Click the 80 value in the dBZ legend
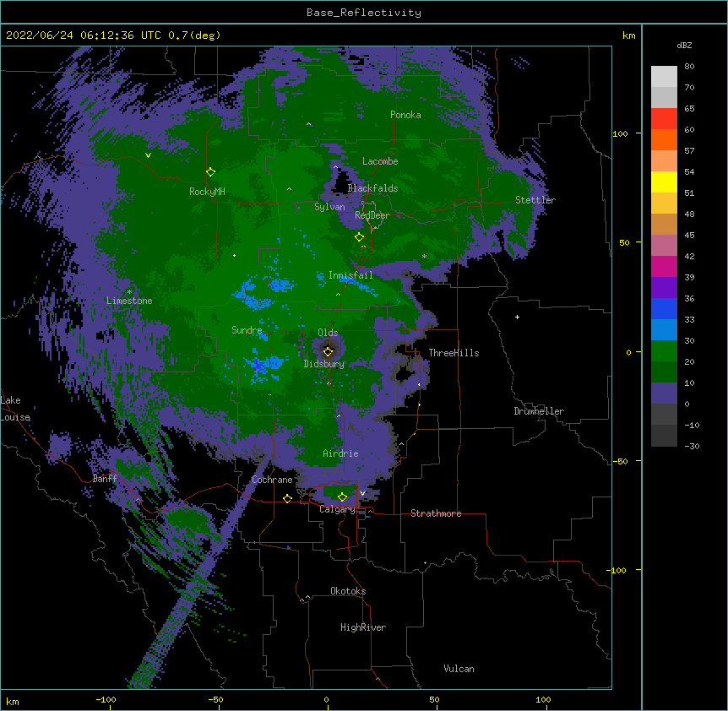Screen dimensions: 728x711 pyautogui.click(x=689, y=67)
